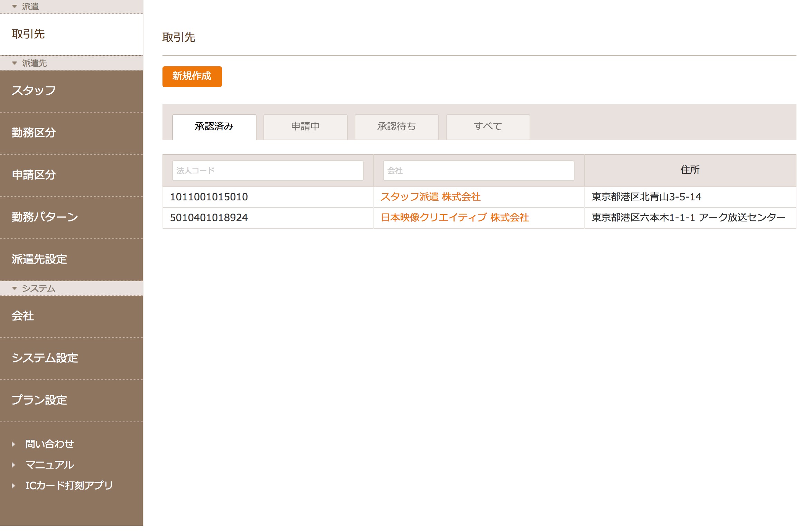Open 日本映像クリエイティブ 株式会社 link
Image resolution: width=802 pixels, height=532 pixels.
455,218
